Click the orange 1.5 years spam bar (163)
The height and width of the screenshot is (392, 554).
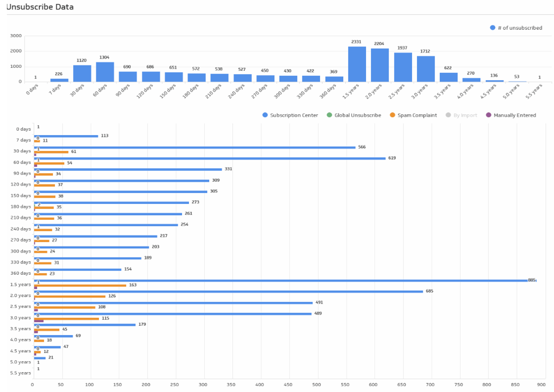point(80,285)
